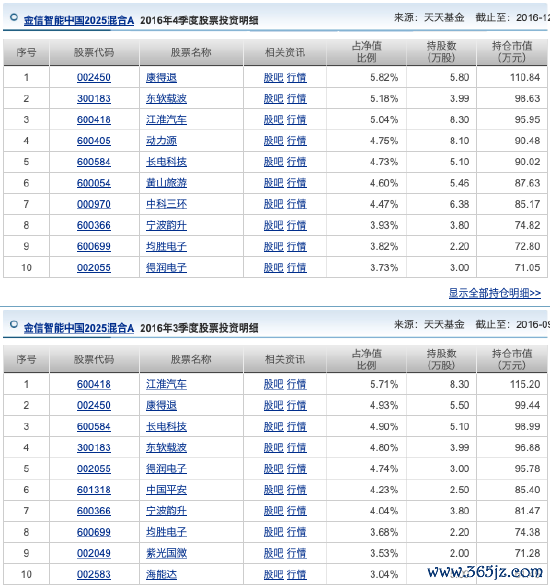
Task: Click 股吧 for 黄山旅游 row
Action: click(x=274, y=183)
